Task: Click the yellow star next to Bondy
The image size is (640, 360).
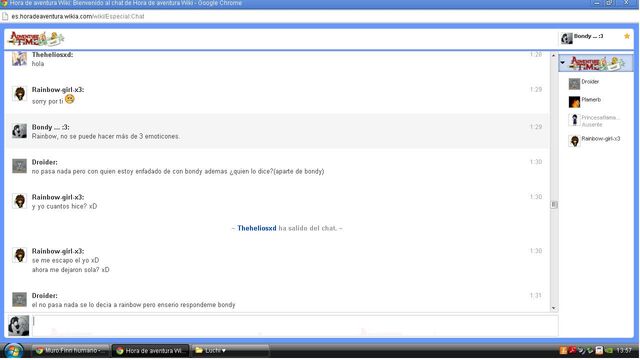Action: pos(627,36)
